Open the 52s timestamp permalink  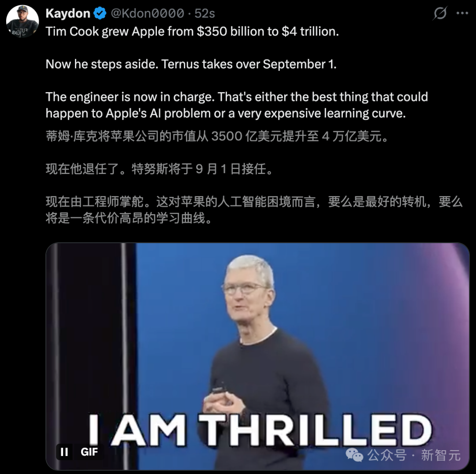tap(205, 13)
